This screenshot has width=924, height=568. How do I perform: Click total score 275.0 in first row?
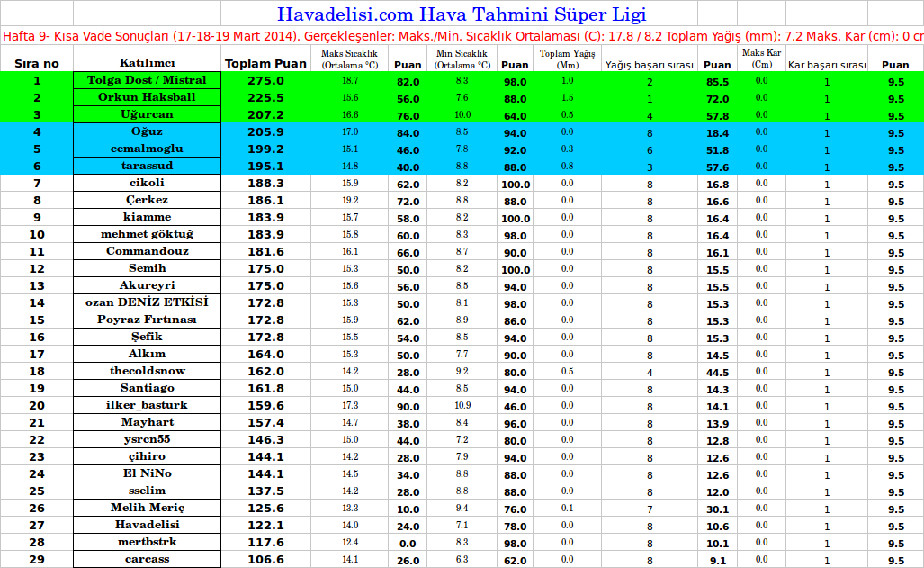[x=265, y=81]
